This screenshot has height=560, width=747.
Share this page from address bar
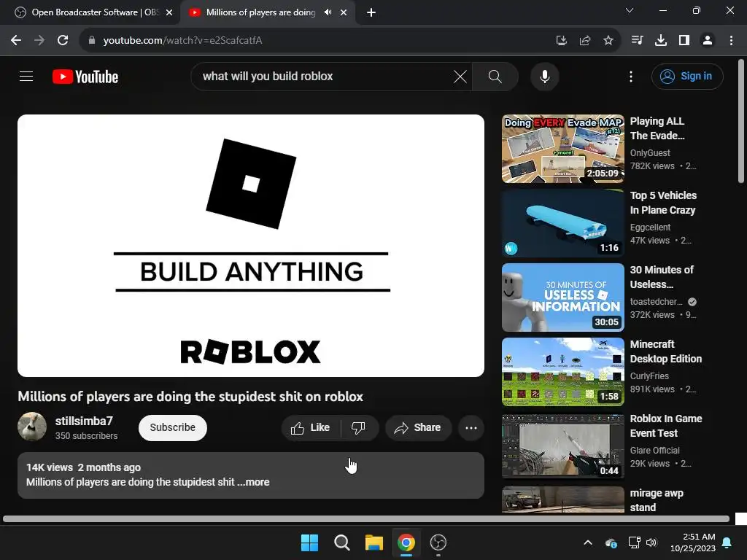pos(585,41)
